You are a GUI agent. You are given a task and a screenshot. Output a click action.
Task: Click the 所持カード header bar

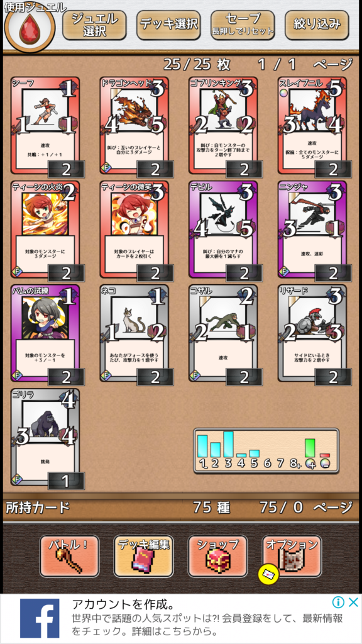[x=181, y=508]
